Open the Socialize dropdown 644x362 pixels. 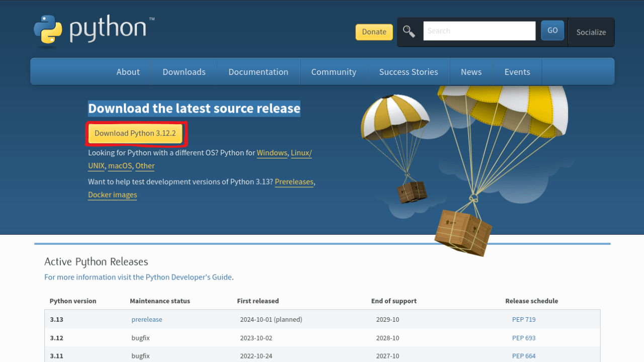tap(591, 32)
